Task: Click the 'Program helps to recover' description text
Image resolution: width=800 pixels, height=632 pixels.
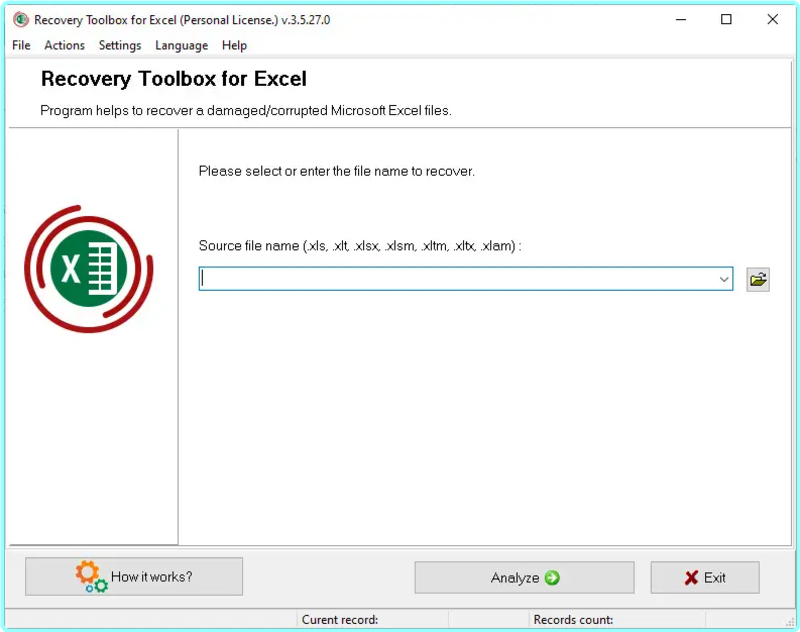Action: pos(246,110)
